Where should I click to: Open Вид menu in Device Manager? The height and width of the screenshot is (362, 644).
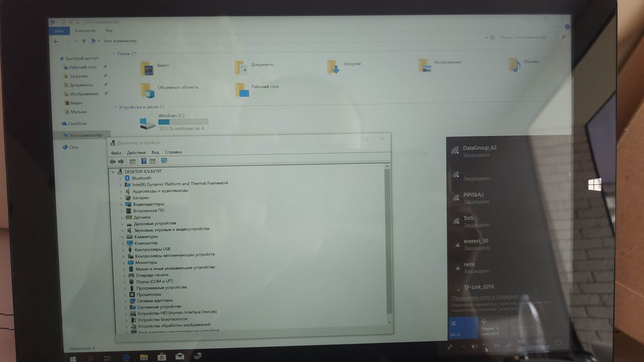pyautogui.click(x=155, y=152)
